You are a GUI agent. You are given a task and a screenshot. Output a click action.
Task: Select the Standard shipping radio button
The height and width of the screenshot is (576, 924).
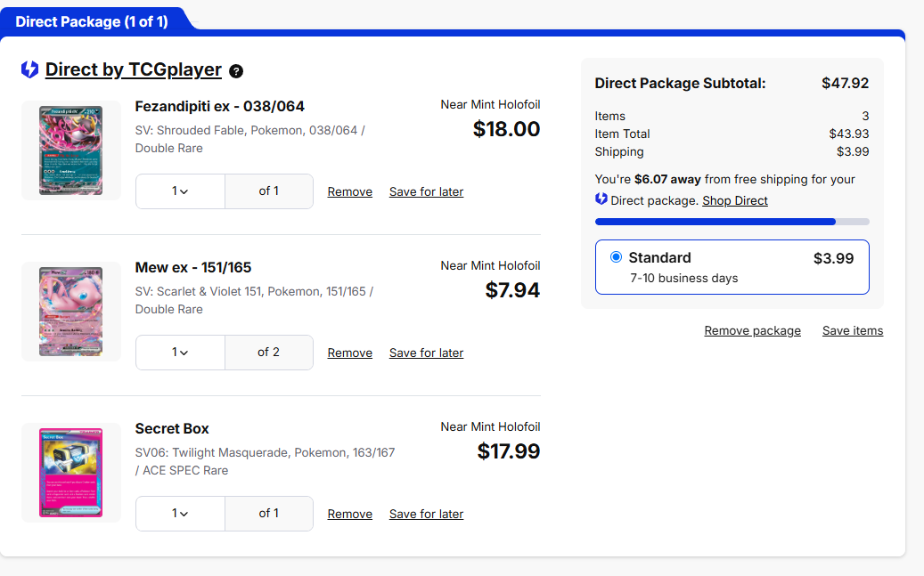pos(616,257)
